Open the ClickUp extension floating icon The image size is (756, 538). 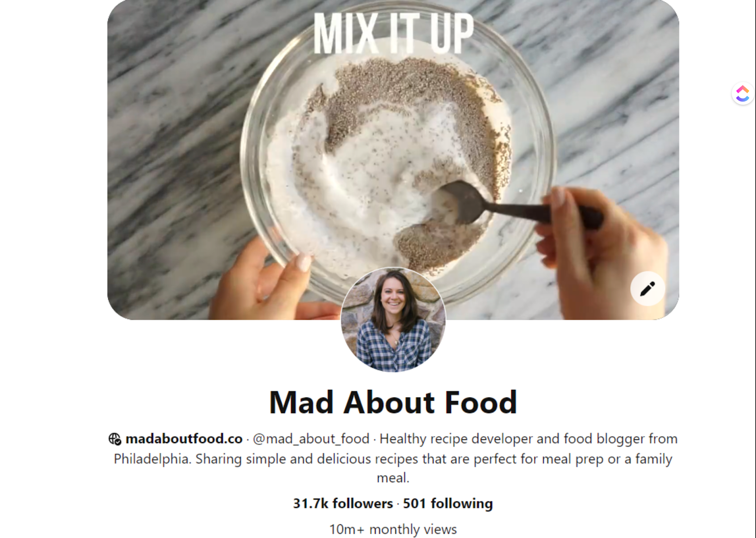coord(742,94)
